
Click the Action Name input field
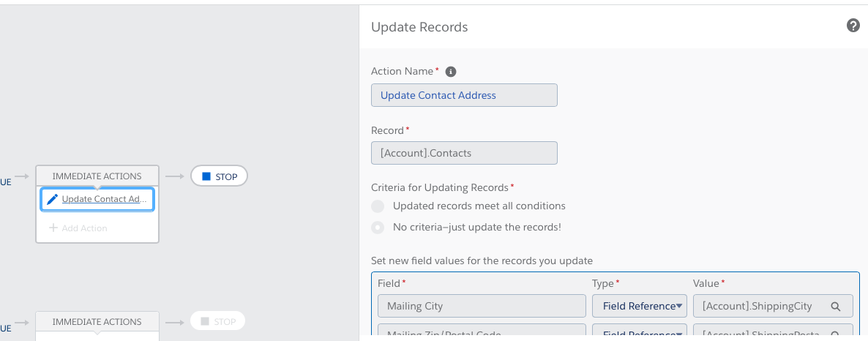pos(464,95)
